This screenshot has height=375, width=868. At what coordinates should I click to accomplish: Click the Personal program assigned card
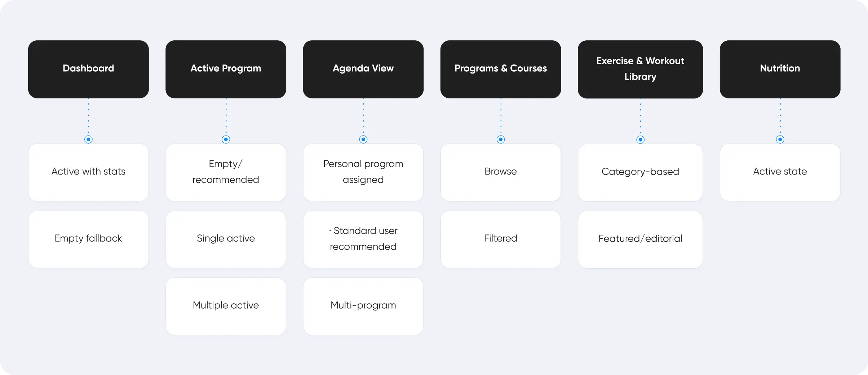point(363,172)
